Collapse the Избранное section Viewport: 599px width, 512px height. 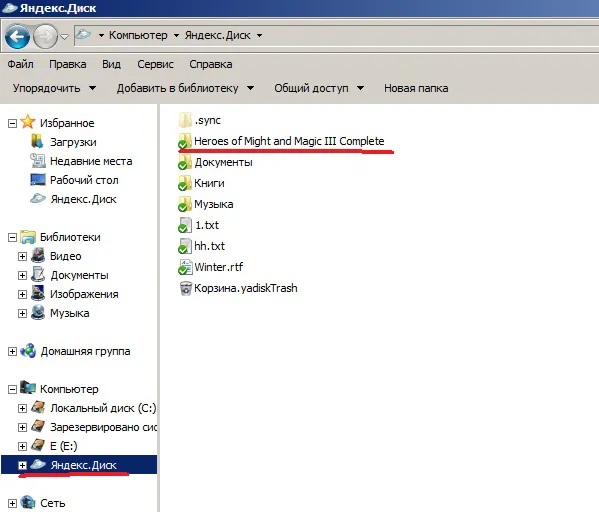(13, 123)
